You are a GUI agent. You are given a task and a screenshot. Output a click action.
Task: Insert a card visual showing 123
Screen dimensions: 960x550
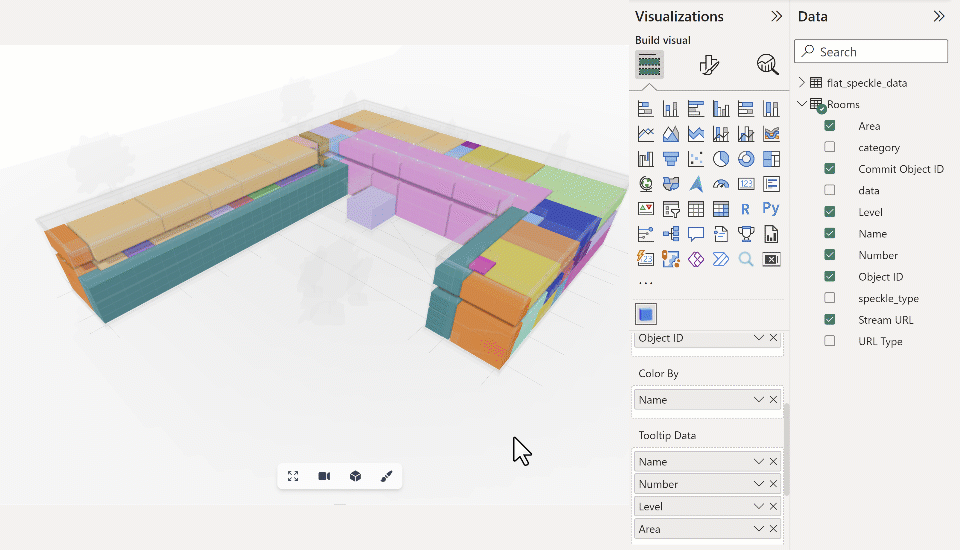click(x=746, y=184)
